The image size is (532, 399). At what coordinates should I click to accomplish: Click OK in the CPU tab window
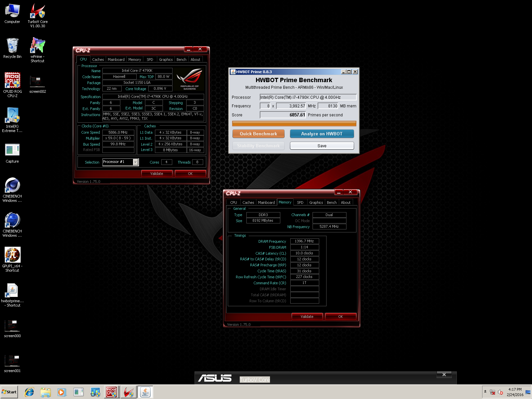[190, 174]
